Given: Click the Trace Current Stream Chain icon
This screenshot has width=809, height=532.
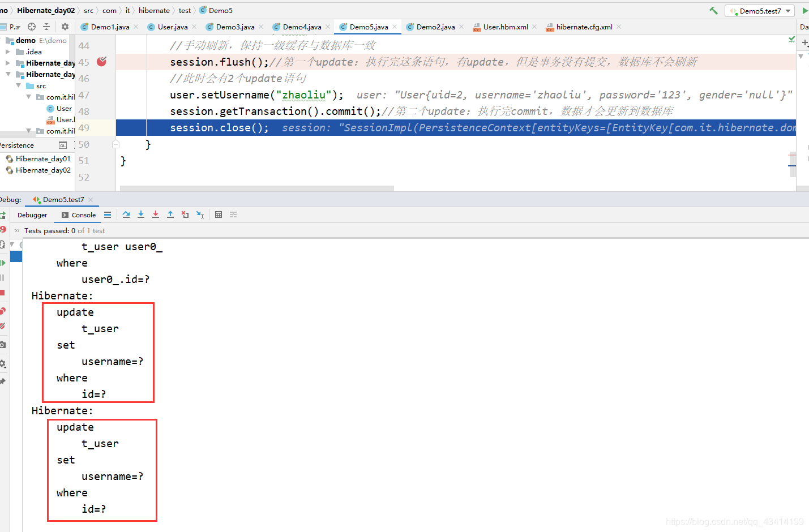Looking at the screenshot, I should [233, 214].
